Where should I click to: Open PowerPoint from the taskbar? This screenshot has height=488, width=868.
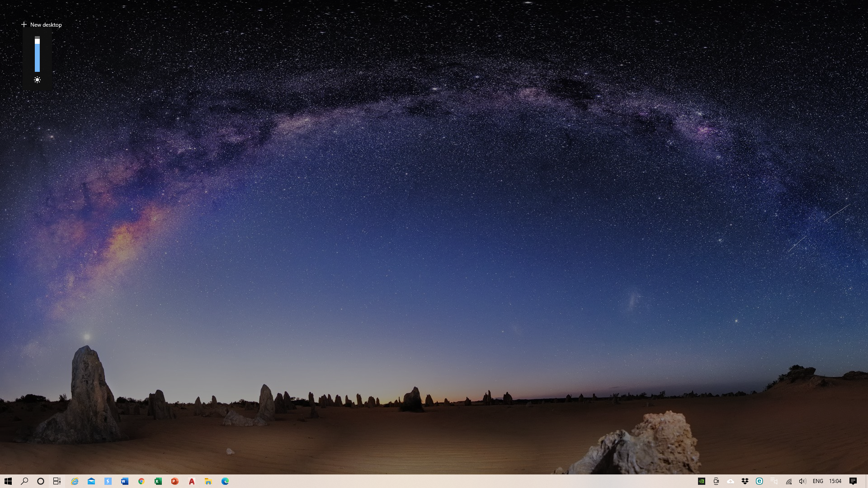point(175,481)
